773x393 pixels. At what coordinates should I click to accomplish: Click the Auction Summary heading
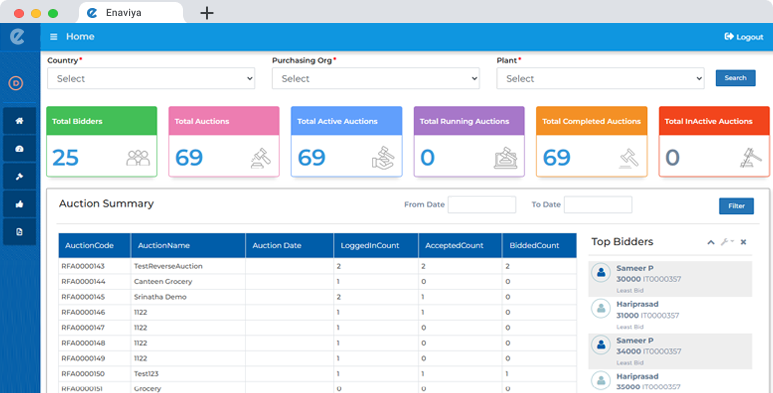click(106, 204)
